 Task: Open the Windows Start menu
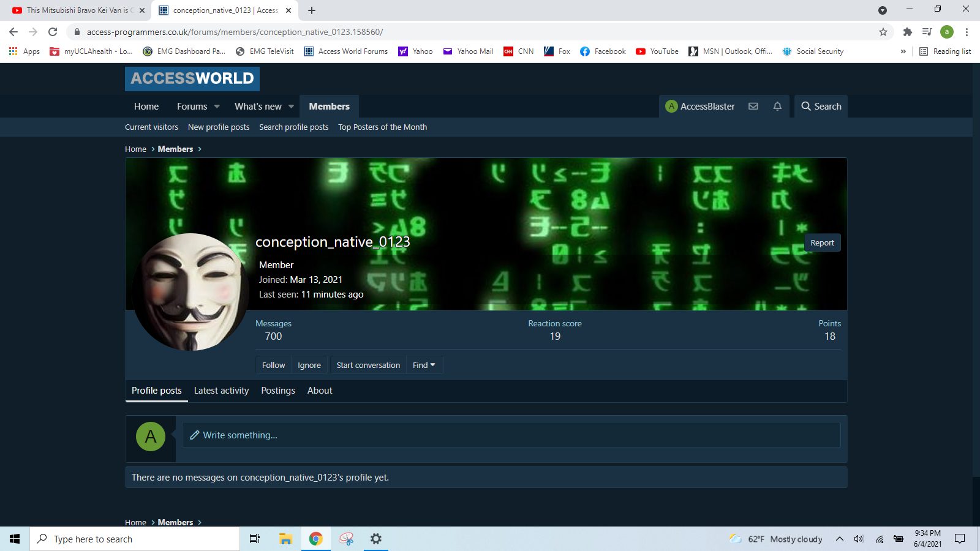(x=15, y=539)
